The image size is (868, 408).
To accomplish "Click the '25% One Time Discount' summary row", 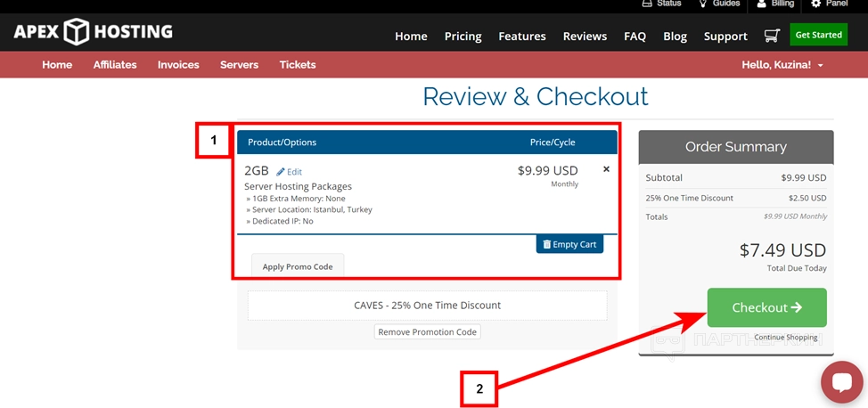I will pyautogui.click(x=736, y=198).
